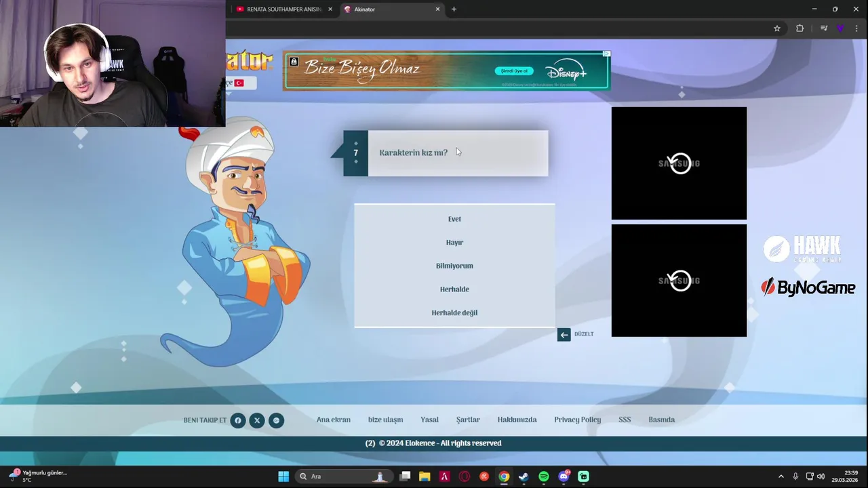Open the Hakkımızda footer link

tap(517, 420)
